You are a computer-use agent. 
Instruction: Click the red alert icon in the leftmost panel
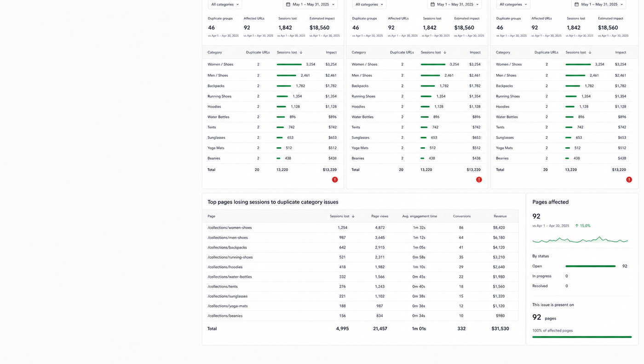click(335, 180)
